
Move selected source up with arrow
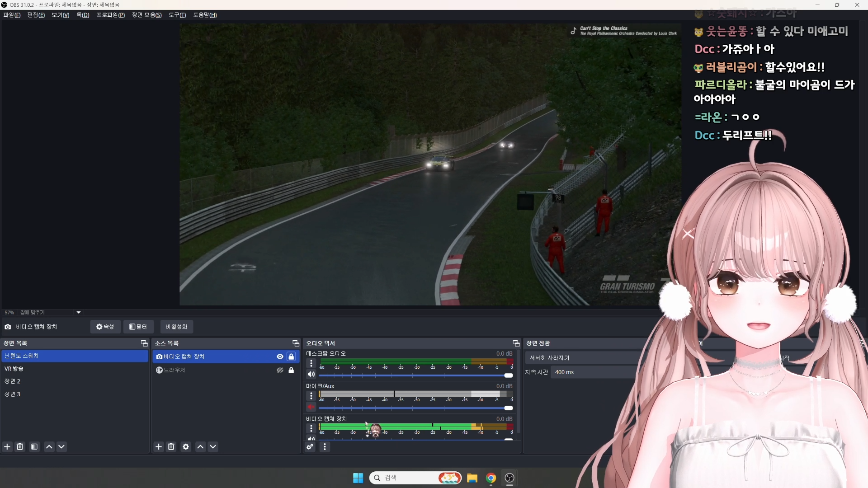point(200,446)
